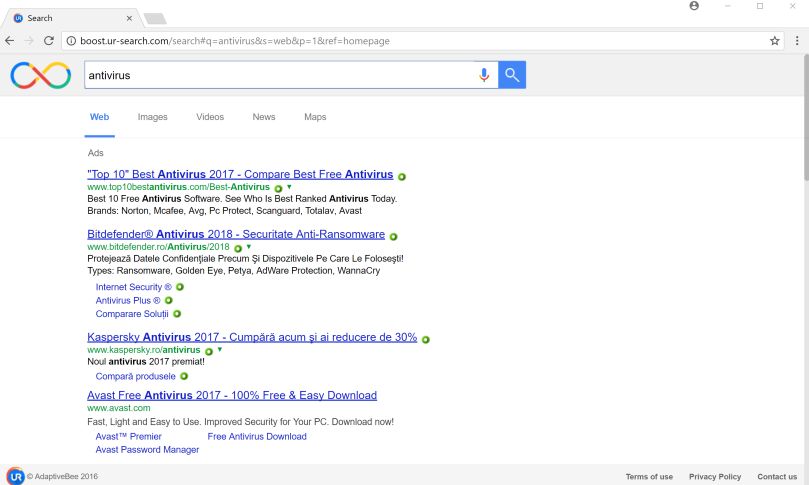Reload the page with refresh icon
Screen dimensions: 809x485
coord(49,41)
